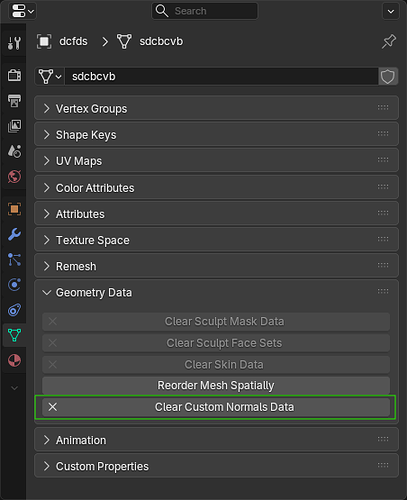407x500 pixels.
Task: Click Reorder Mesh Spatially button
Action: point(216,385)
